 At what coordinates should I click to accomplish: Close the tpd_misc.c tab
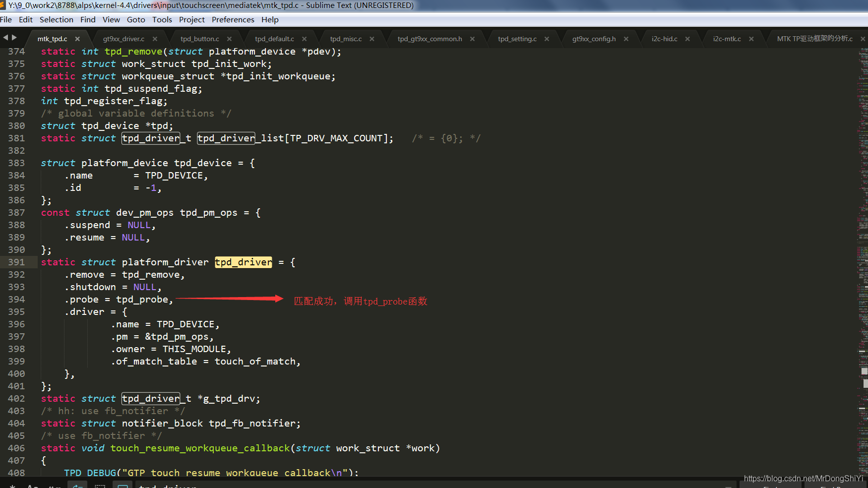372,39
